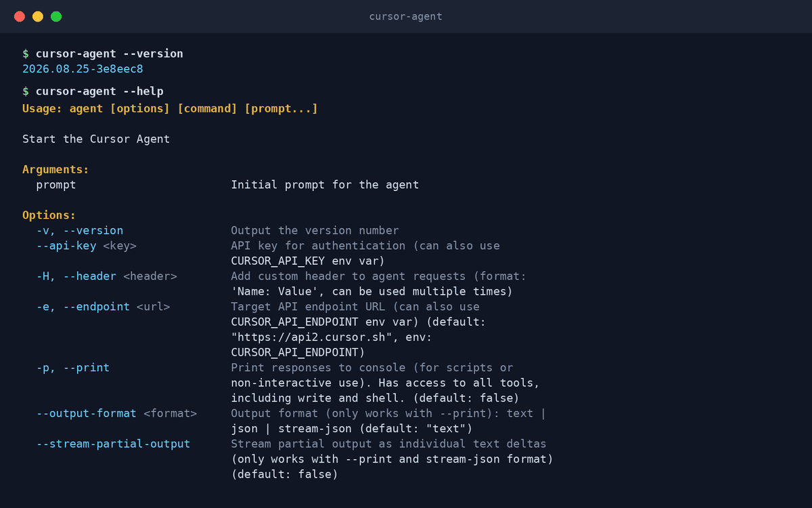The width and height of the screenshot is (812, 508).
Task: Click the -v, --version option
Action: pos(80,230)
